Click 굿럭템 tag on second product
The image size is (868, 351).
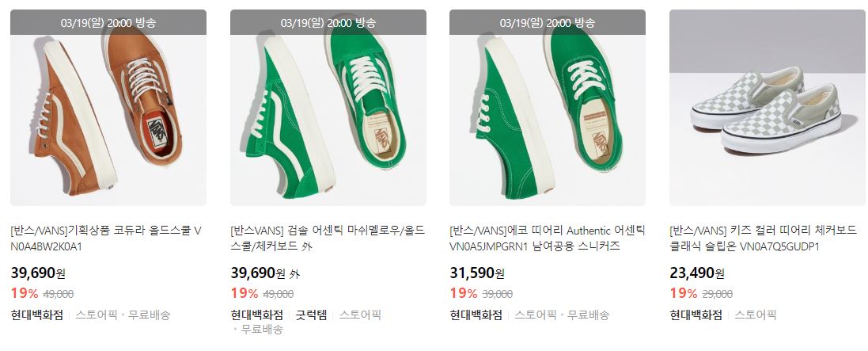click(x=311, y=315)
